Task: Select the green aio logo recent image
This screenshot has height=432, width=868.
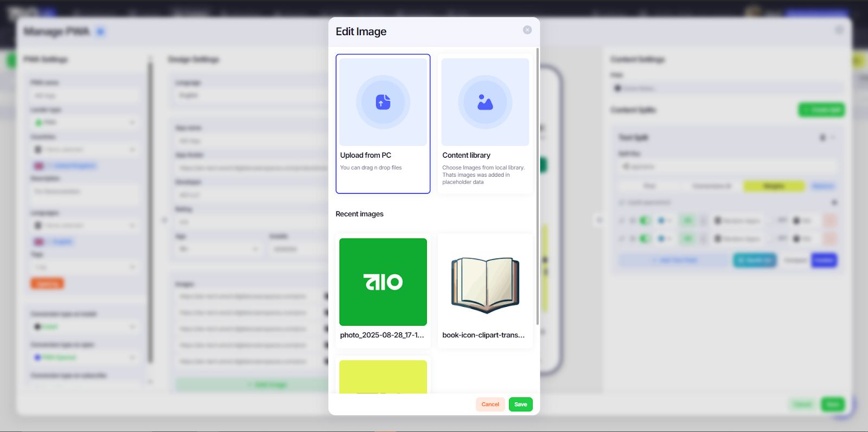Action: click(383, 282)
